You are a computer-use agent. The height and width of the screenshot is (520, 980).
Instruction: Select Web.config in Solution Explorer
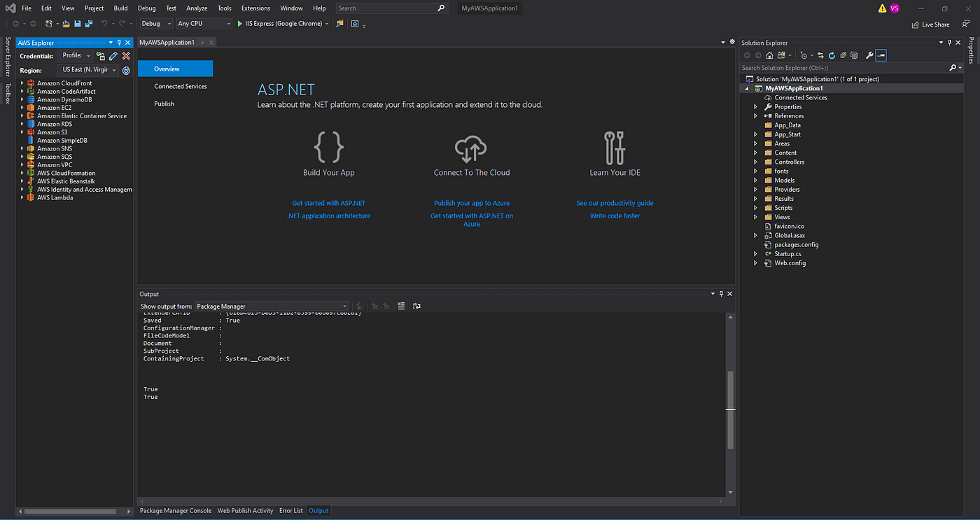(790, 263)
